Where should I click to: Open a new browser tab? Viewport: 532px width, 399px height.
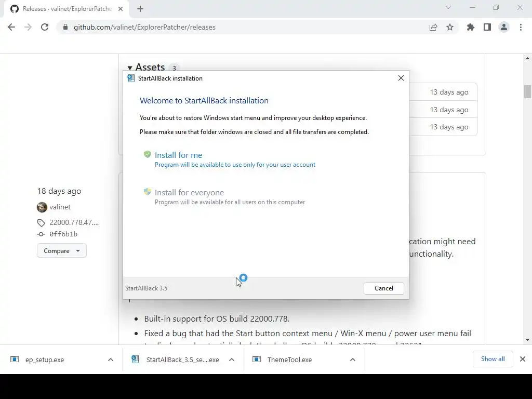tap(140, 9)
